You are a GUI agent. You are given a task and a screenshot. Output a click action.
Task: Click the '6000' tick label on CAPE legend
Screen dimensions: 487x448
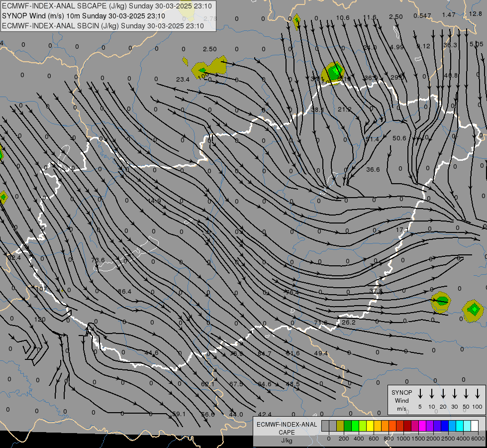(x=478, y=439)
